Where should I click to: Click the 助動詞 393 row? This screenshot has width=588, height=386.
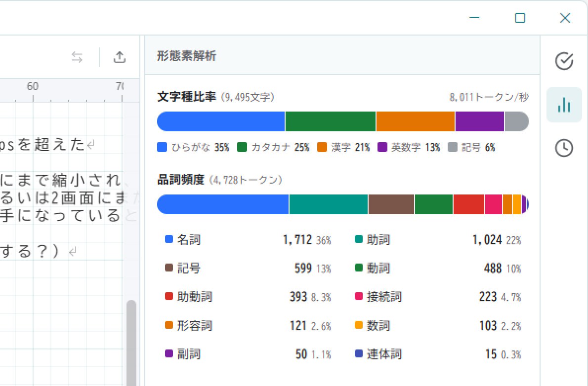248,297
